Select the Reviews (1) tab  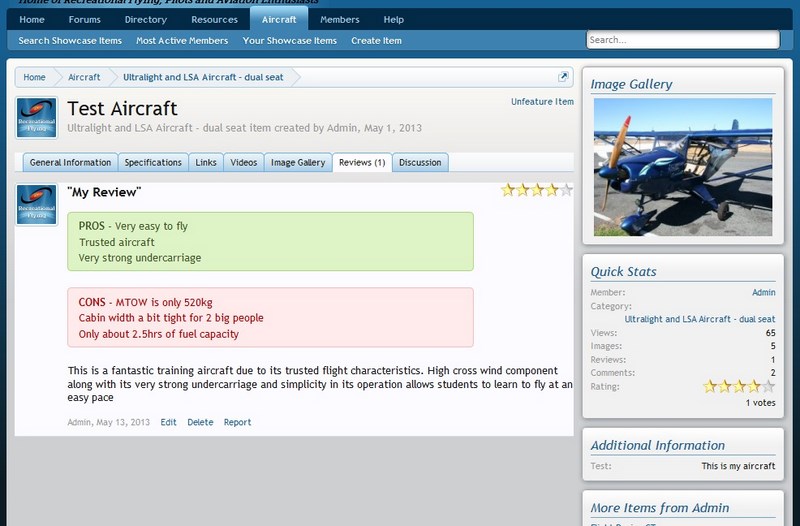[x=362, y=162]
